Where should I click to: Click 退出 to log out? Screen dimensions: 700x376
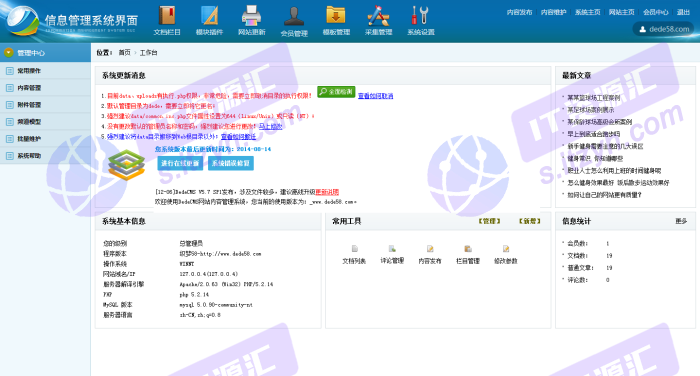click(683, 12)
